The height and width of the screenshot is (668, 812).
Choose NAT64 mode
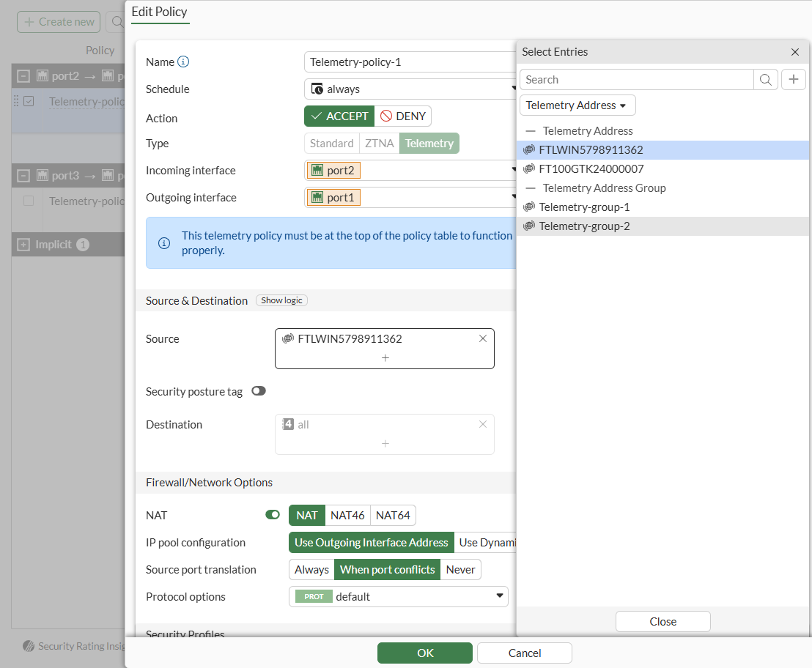[393, 516]
